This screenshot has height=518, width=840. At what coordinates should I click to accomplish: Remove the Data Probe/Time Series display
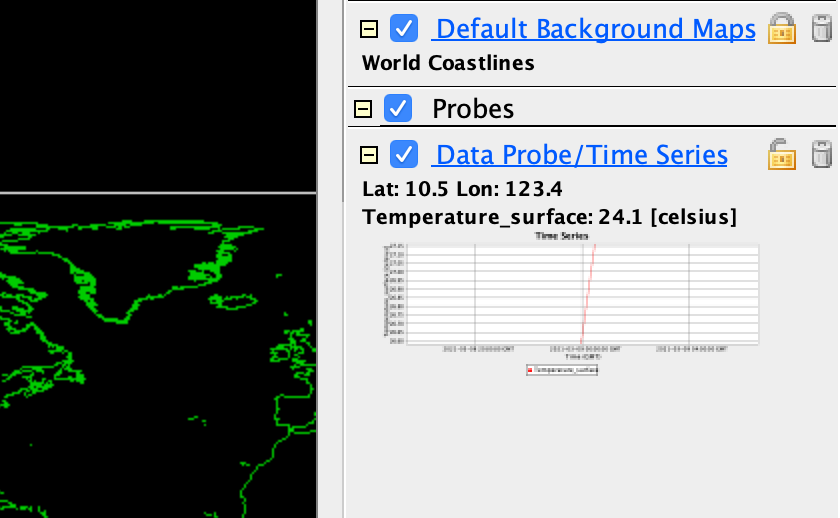(822, 155)
